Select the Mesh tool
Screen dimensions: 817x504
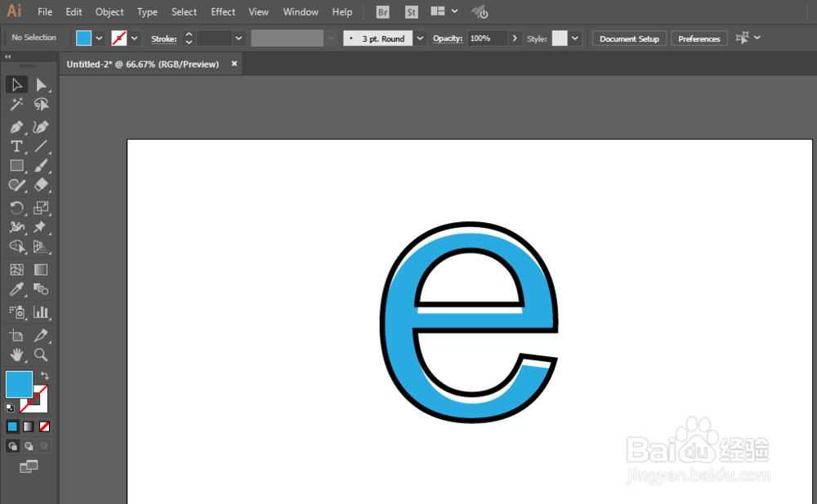pos(16,270)
